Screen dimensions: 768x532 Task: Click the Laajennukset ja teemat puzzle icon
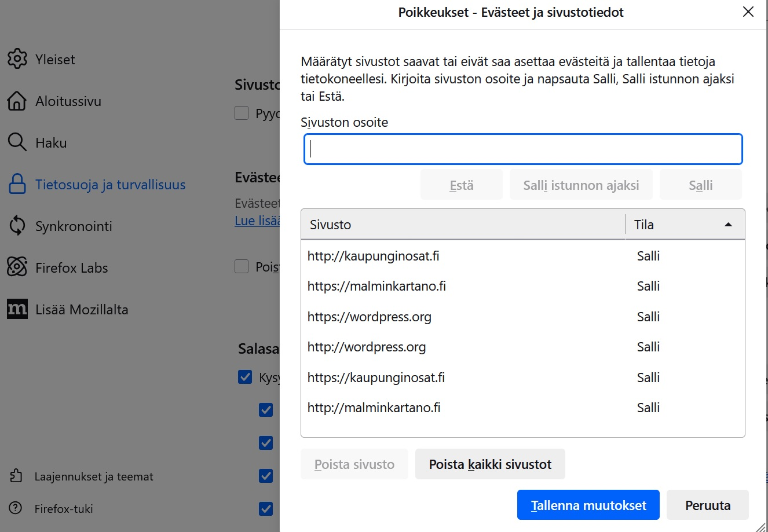click(16, 476)
